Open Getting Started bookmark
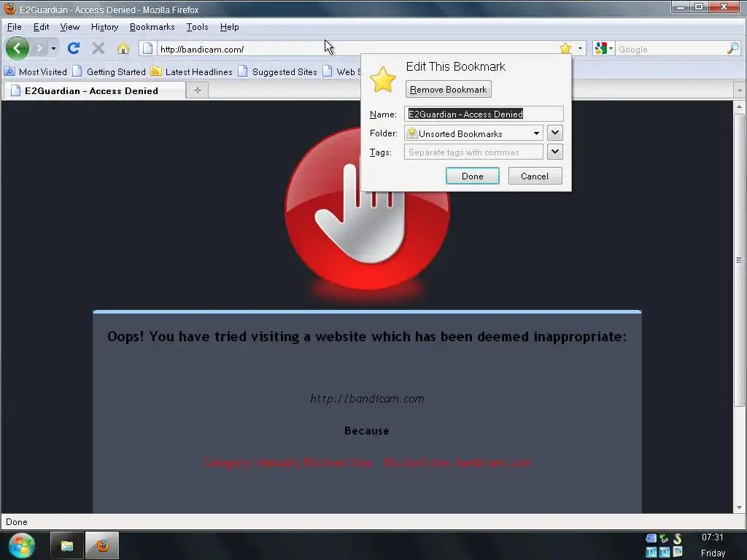747x560 pixels. tap(109, 72)
